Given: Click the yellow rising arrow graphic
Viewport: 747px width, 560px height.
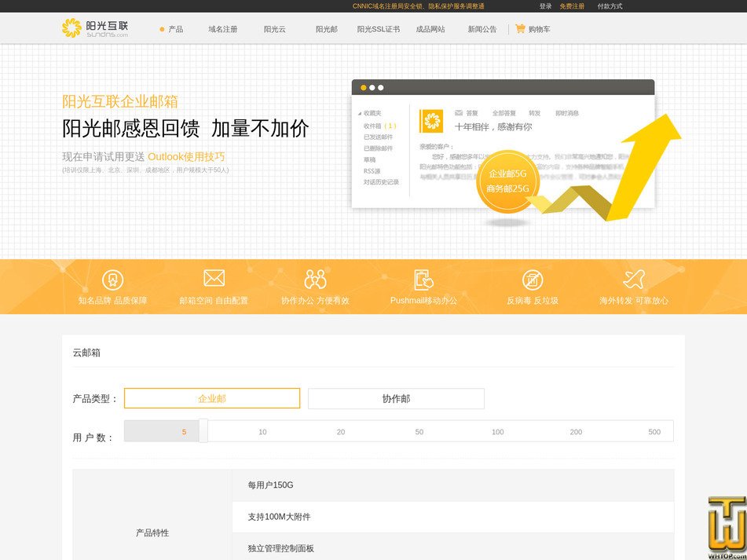Looking at the screenshot, I should click(x=605, y=169).
